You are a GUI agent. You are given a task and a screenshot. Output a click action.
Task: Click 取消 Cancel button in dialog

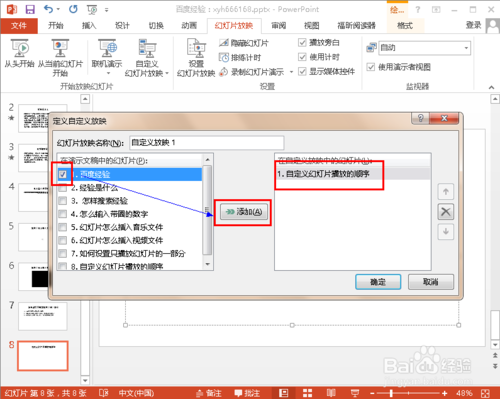(431, 282)
